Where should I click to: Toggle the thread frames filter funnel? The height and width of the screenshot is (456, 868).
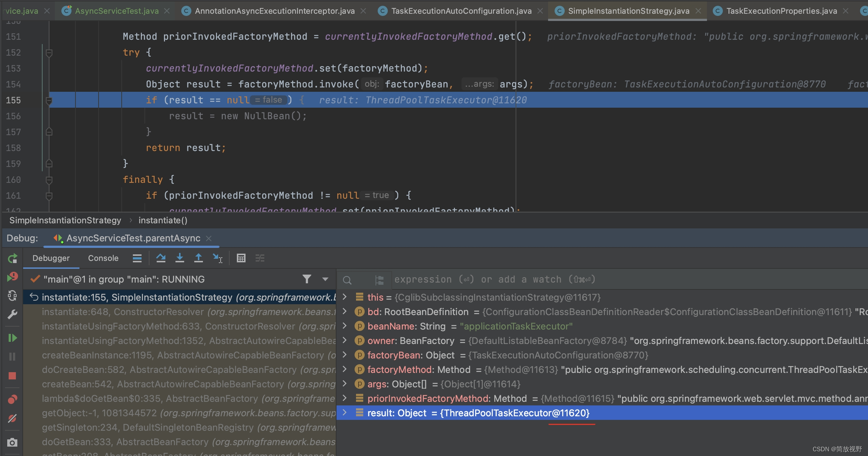tap(307, 279)
